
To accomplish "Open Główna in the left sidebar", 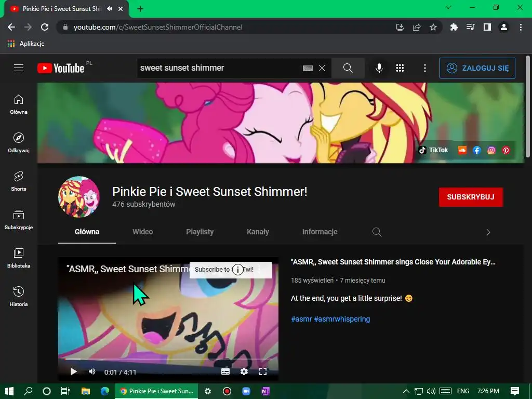I will [19, 104].
